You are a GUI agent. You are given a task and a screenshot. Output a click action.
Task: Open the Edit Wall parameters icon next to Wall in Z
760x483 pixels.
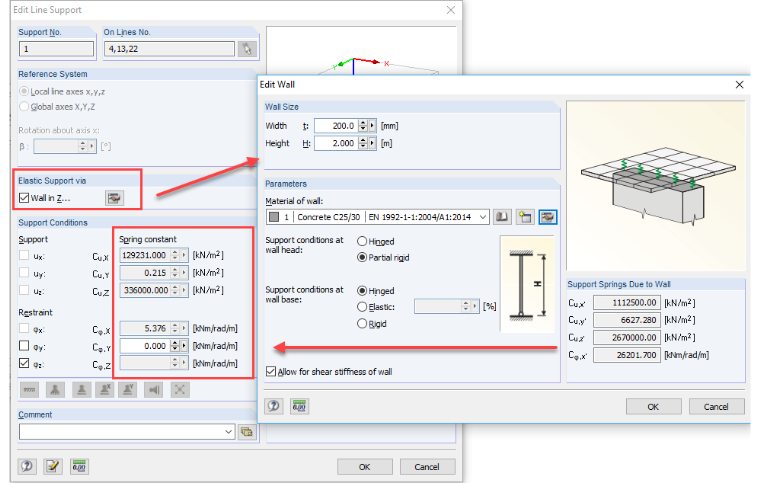[x=114, y=198]
